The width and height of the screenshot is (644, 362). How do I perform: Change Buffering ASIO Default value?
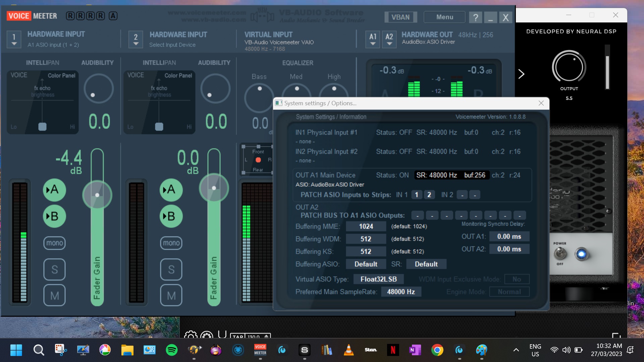pyautogui.click(x=366, y=264)
